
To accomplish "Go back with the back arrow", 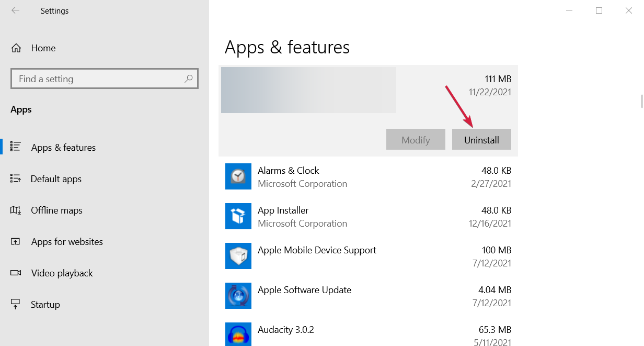I will point(15,10).
